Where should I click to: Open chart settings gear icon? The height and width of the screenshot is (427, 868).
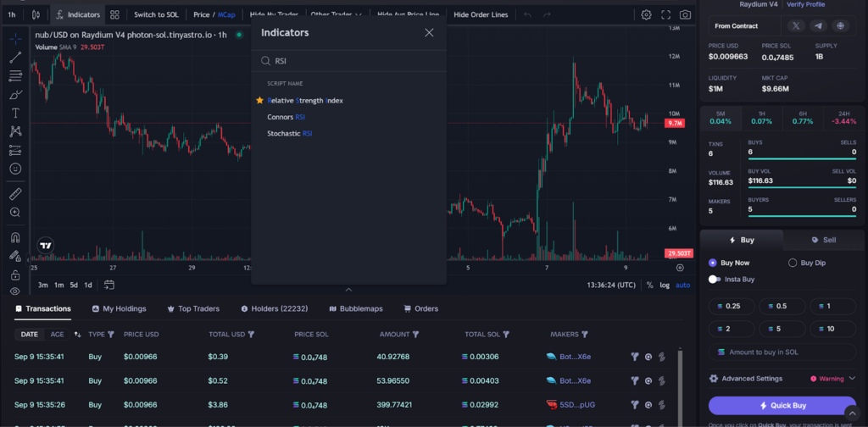[x=647, y=14]
